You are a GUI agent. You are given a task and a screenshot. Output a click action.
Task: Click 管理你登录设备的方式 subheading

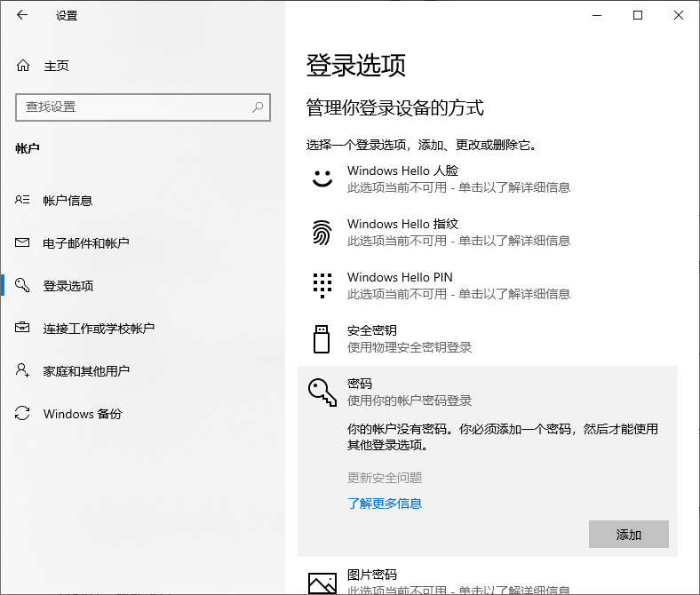coord(395,107)
